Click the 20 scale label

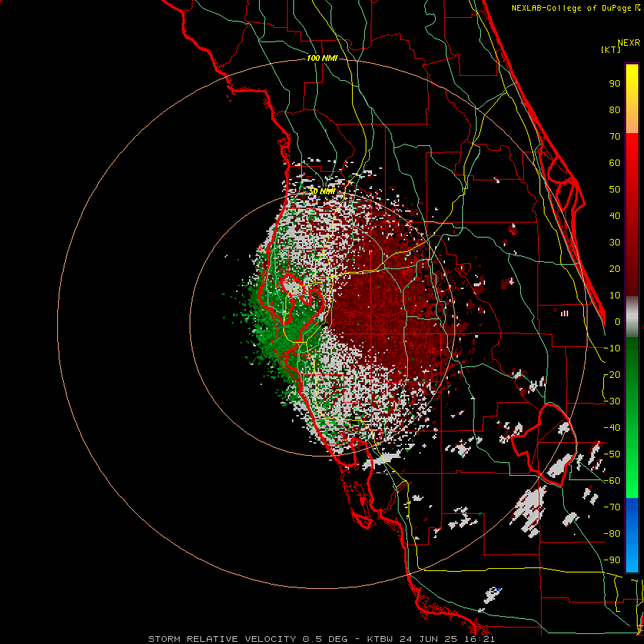(x=615, y=268)
